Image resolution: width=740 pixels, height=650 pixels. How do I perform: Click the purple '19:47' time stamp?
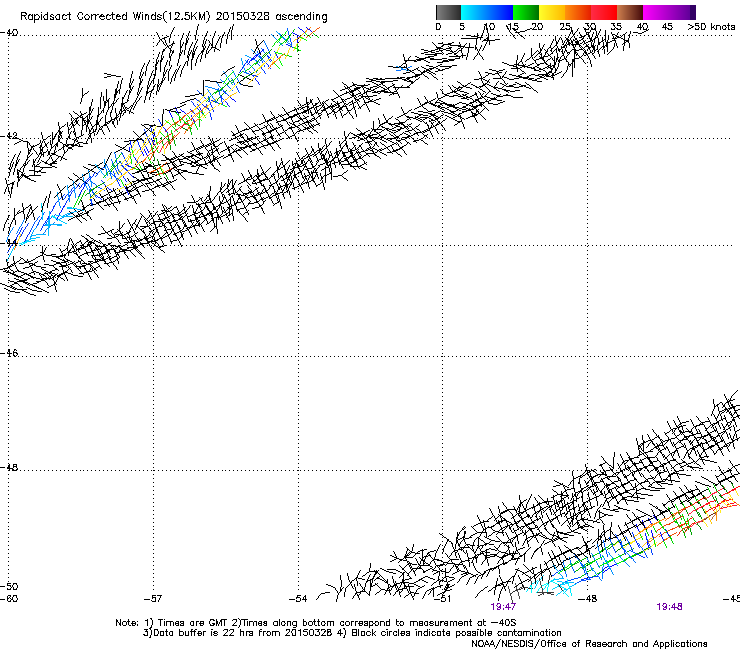coord(503,607)
